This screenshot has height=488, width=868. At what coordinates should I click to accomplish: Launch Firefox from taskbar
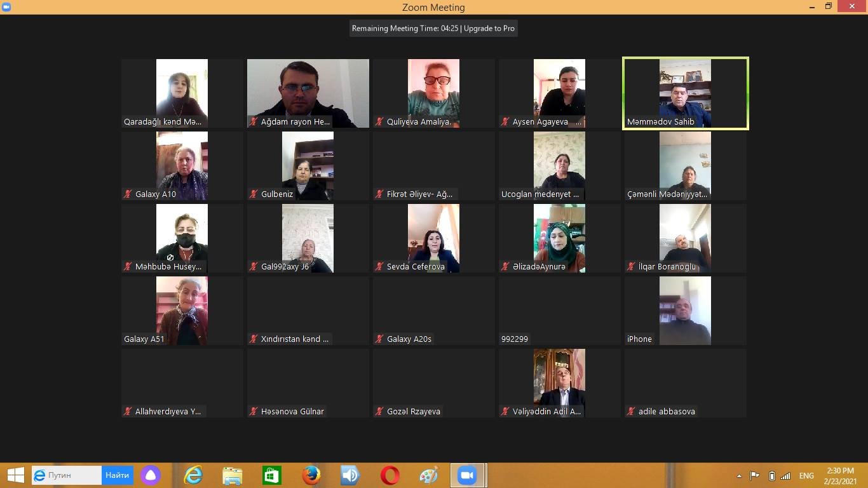(x=311, y=475)
